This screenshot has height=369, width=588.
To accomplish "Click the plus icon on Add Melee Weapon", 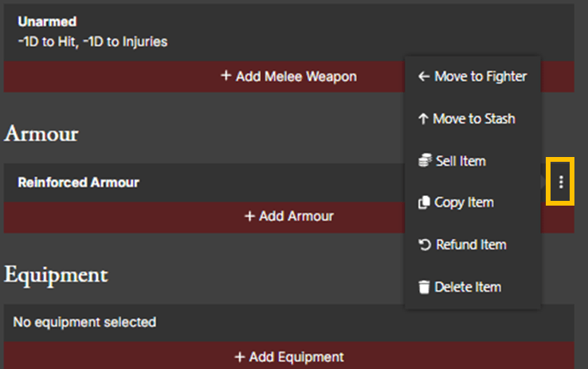I will tap(226, 77).
